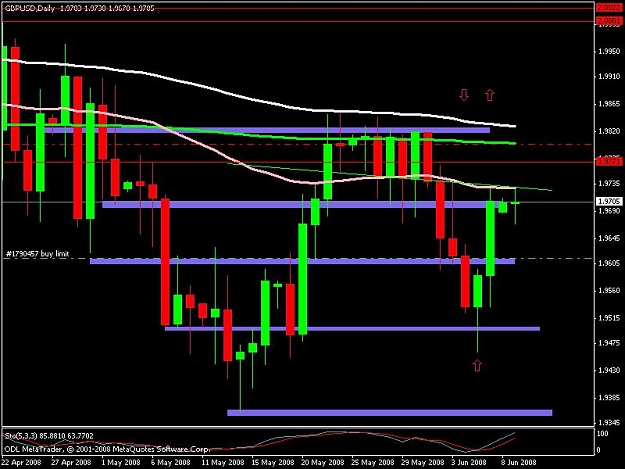Click the current price label 1.9705

609,202
